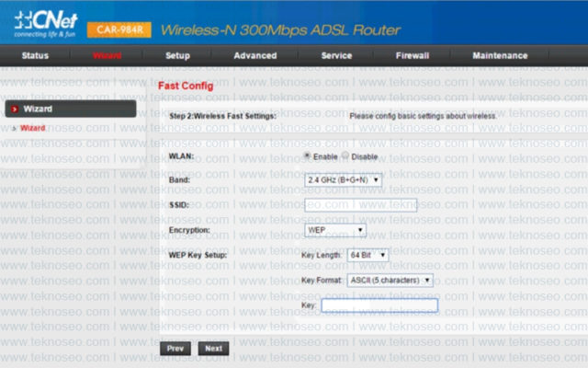Open the Maintenance tab

(500, 55)
